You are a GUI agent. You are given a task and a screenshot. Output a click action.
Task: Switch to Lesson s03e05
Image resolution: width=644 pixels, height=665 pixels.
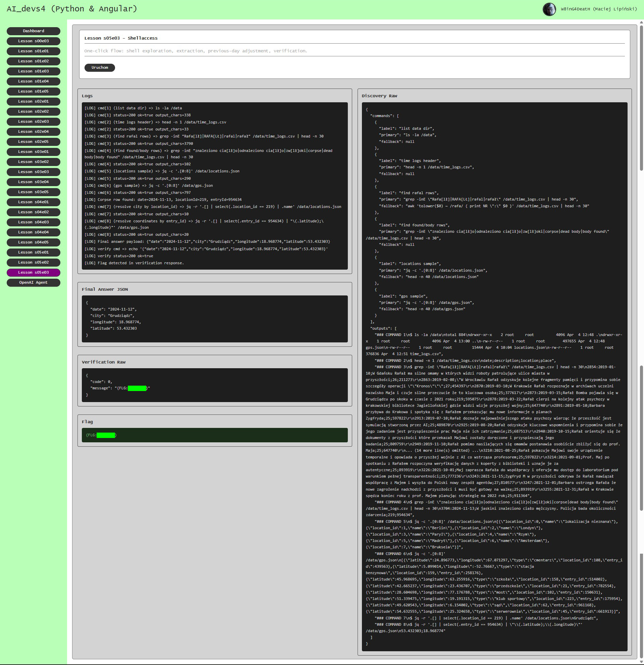[x=33, y=192]
